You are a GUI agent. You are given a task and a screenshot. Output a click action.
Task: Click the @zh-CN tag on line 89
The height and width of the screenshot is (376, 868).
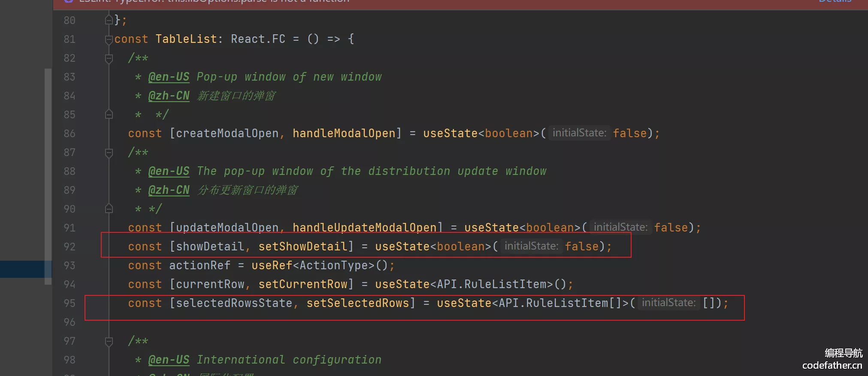[169, 190]
